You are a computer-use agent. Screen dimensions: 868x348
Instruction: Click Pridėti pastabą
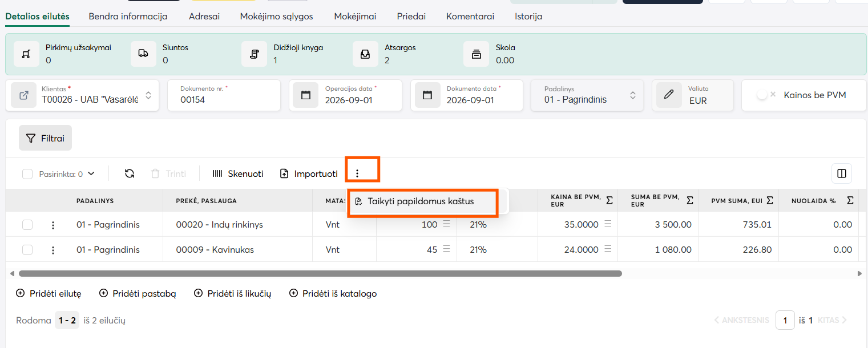coord(138,294)
